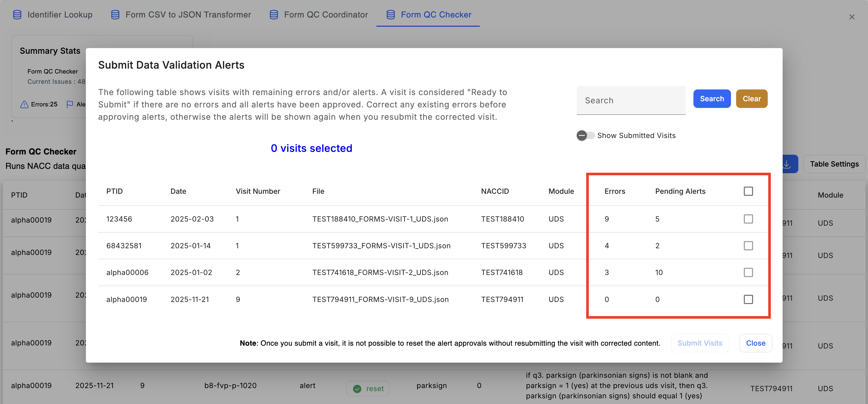Click the Visit Number column header
Image resolution: width=868 pixels, height=404 pixels.
[258, 191]
